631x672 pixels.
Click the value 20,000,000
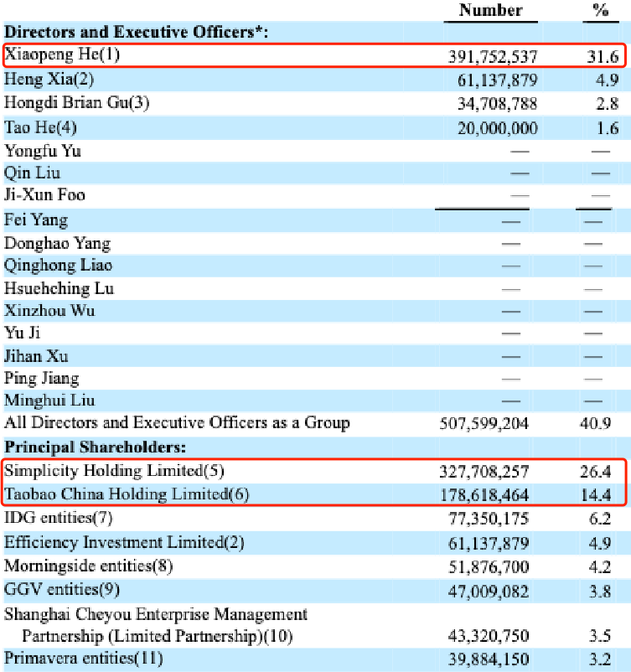click(497, 128)
